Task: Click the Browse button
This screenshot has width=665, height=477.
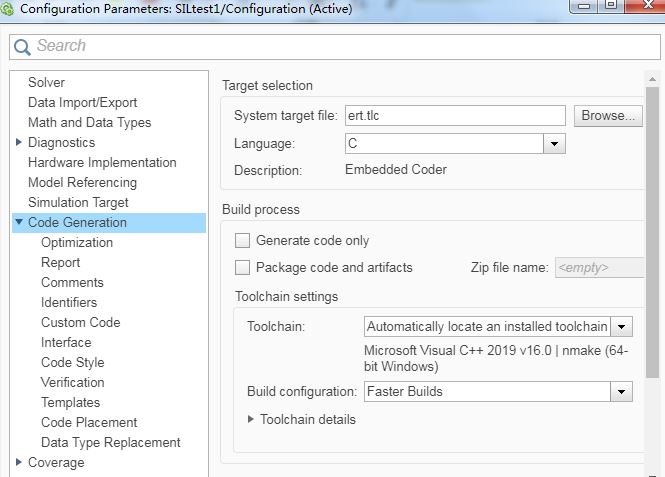Action: pos(607,116)
